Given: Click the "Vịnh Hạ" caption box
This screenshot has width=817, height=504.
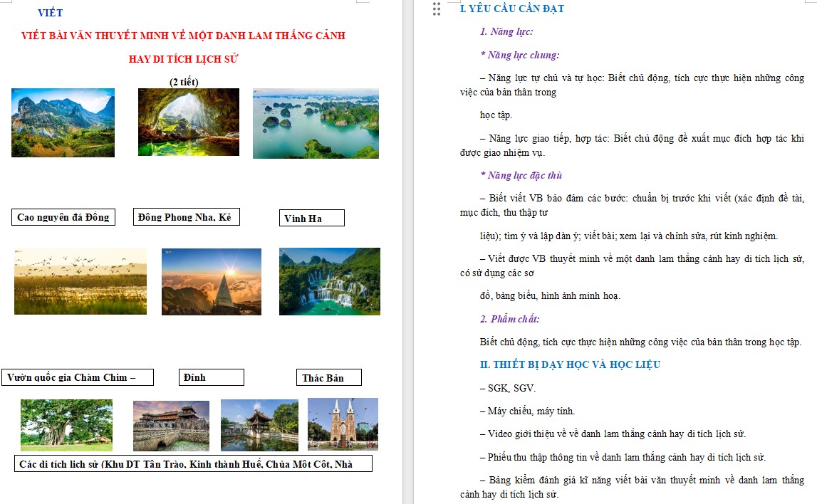Looking at the screenshot, I should (x=312, y=218).
